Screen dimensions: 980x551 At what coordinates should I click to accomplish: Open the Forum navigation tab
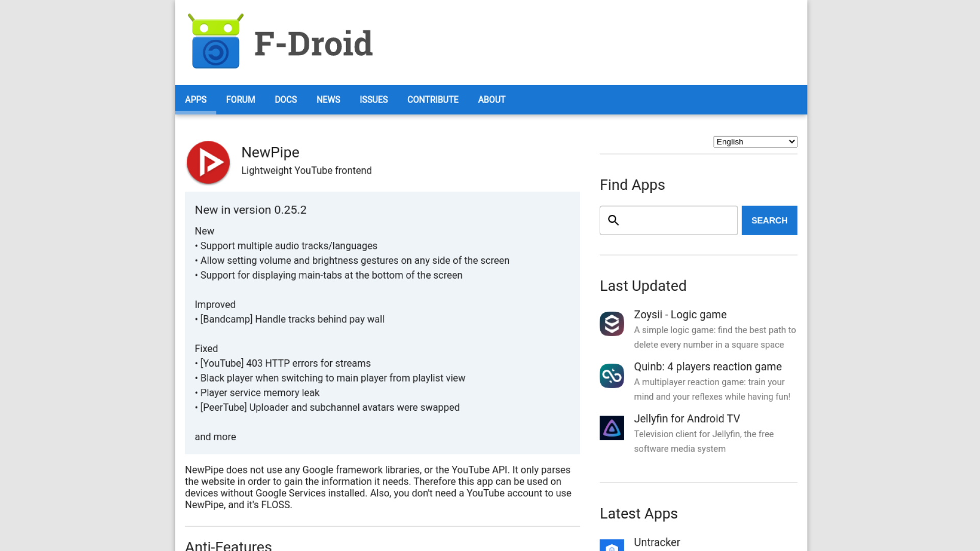(x=240, y=99)
